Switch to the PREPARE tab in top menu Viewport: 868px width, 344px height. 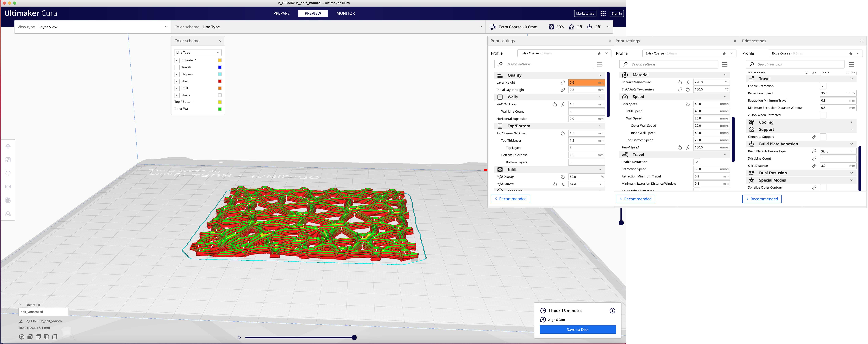click(x=281, y=13)
